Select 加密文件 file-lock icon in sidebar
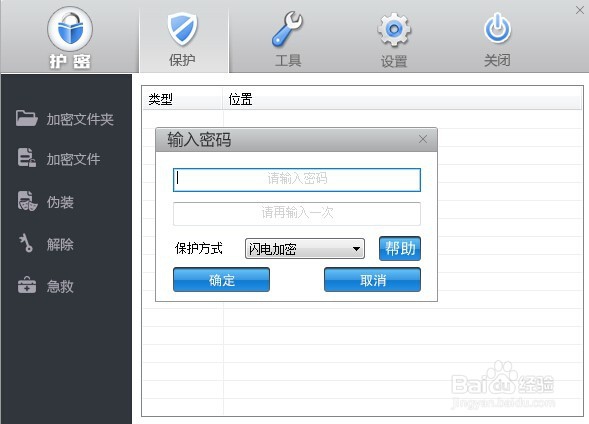The width and height of the screenshot is (589, 424). [x=27, y=157]
